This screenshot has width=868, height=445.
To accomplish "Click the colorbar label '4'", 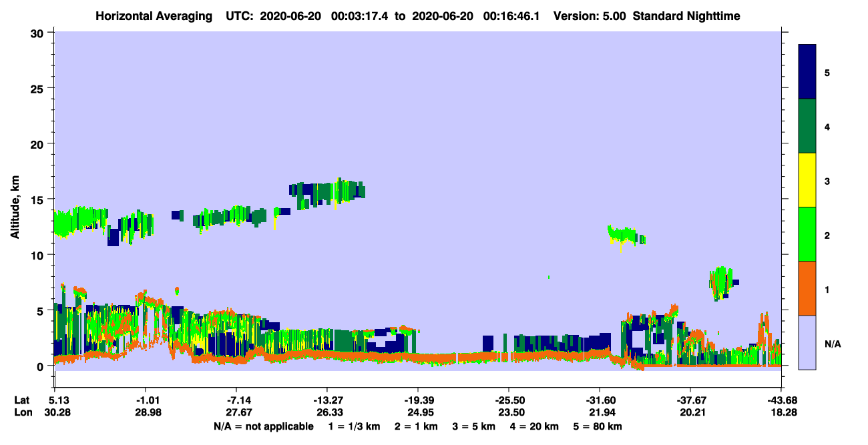I will pyautogui.click(x=827, y=126).
